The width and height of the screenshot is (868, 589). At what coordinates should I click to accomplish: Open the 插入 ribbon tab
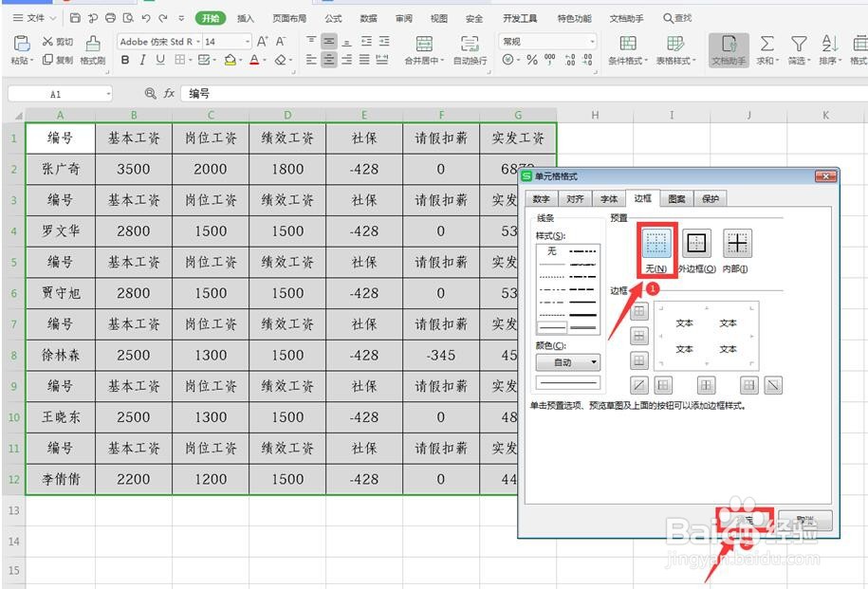click(246, 18)
